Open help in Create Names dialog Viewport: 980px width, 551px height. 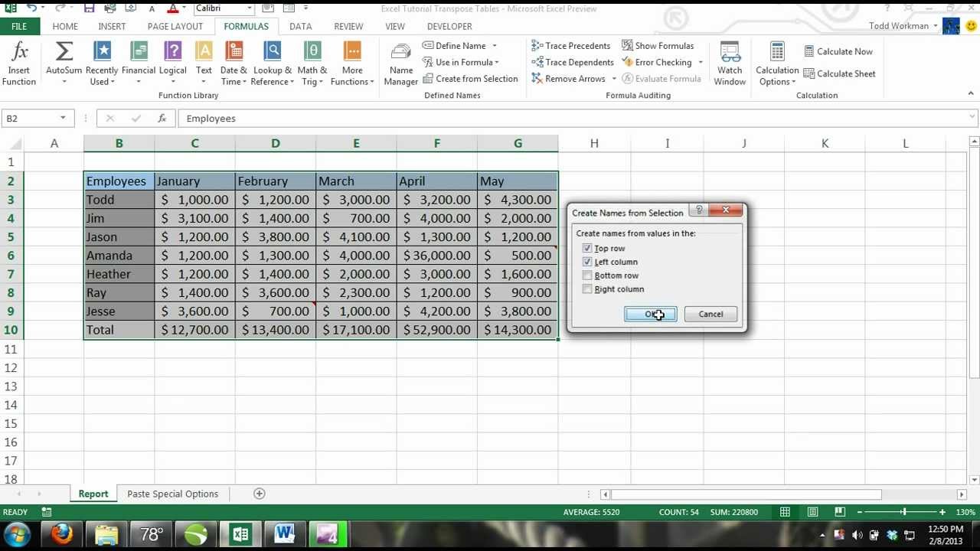pyautogui.click(x=698, y=210)
